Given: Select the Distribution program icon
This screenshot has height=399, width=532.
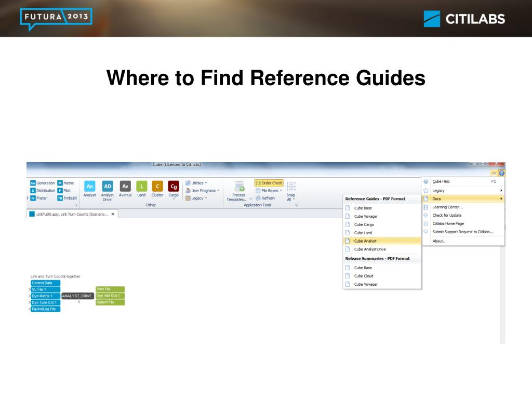Looking at the screenshot, I should coord(43,191).
